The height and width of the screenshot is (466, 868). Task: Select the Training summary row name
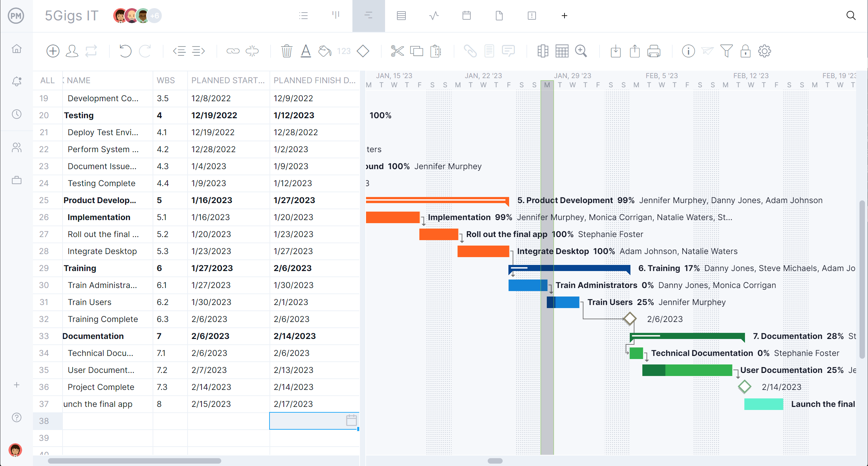[80, 268]
